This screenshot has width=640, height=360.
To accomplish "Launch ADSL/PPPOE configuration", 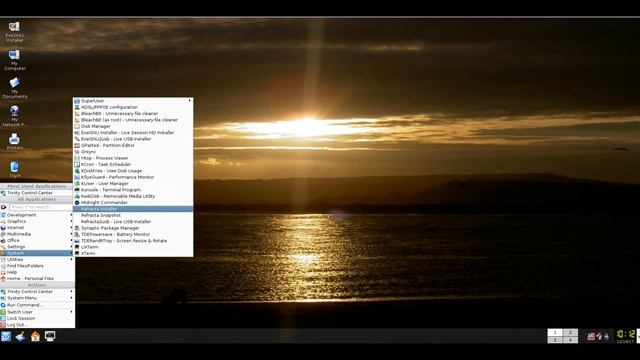I will coord(133,107).
